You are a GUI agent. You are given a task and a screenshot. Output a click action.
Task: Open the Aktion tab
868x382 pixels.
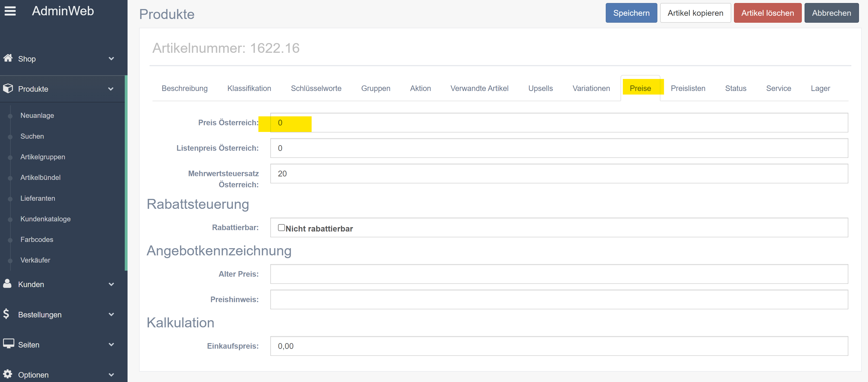click(421, 88)
